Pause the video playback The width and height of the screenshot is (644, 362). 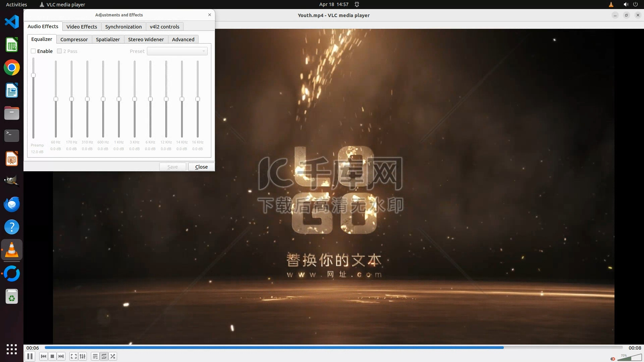click(30, 356)
